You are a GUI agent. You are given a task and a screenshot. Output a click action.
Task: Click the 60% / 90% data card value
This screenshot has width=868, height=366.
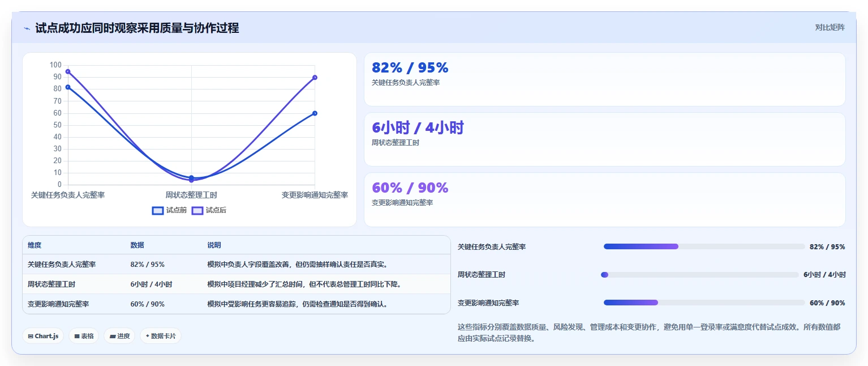(x=410, y=188)
